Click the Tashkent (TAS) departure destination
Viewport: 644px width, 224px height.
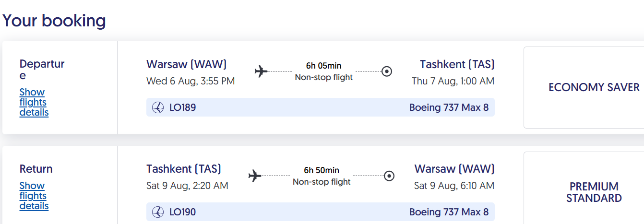point(457,64)
